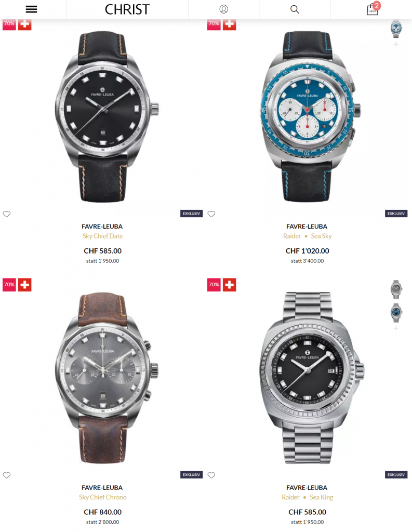Screen dimensions: 412x532
Task: Select the grey-dial Sea King variant thumbnail
Action: (x=396, y=289)
